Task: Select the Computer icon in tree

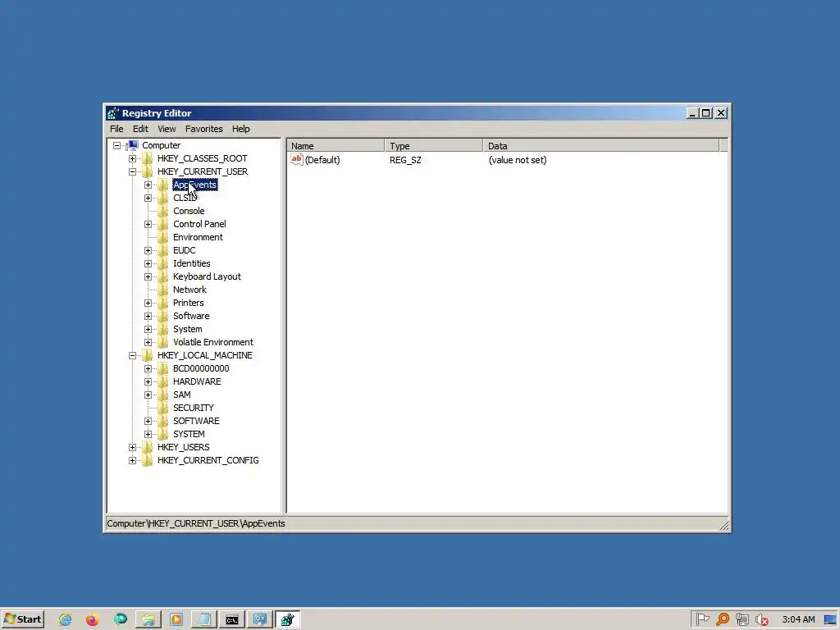Action: pos(132,145)
